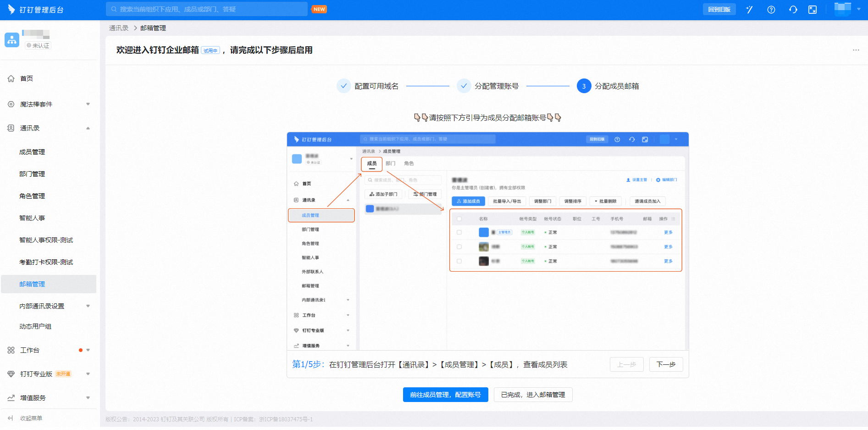868x430 pixels.
Task: Expand the 钉钉专业版 menu arrow
Action: point(88,374)
